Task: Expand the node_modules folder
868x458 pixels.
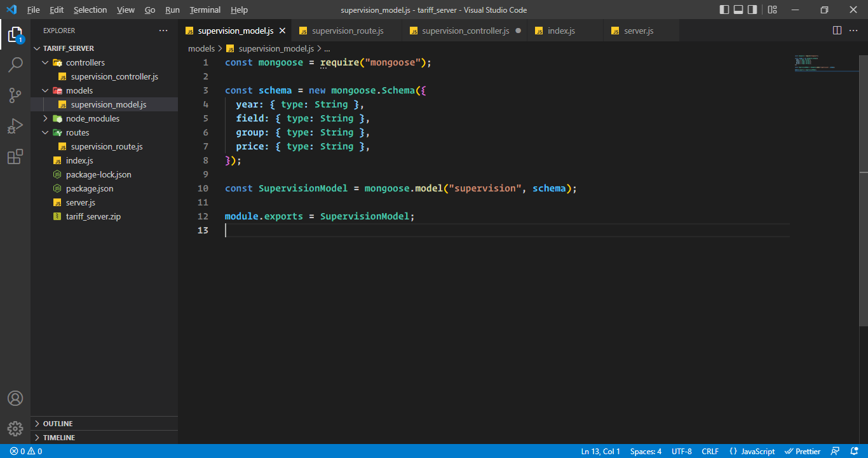Action: point(92,118)
